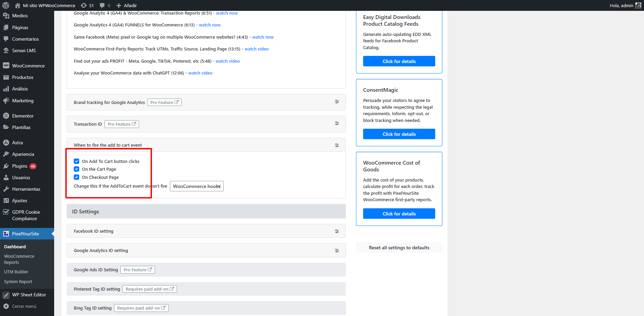Viewport: 644px width, 316px height.
Task: Open Pro Feature link next to Transaction ID
Action: pos(122,124)
